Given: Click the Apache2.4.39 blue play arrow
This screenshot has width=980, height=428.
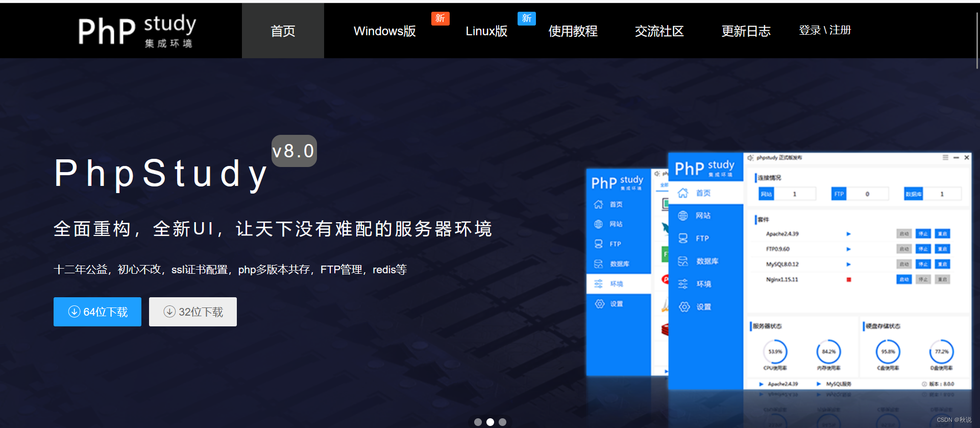Looking at the screenshot, I should (848, 234).
